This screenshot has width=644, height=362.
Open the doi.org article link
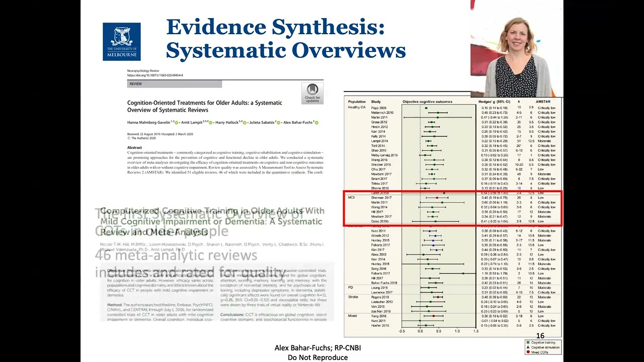point(155,75)
